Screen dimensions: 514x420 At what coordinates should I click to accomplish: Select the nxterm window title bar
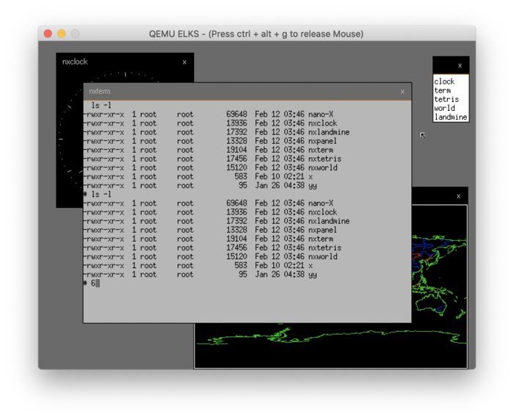coord(242,92)
